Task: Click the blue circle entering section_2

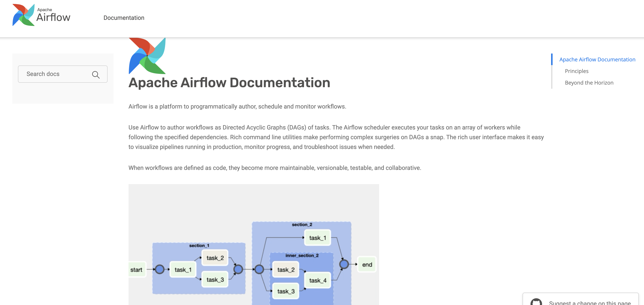Action: (259, 269)
